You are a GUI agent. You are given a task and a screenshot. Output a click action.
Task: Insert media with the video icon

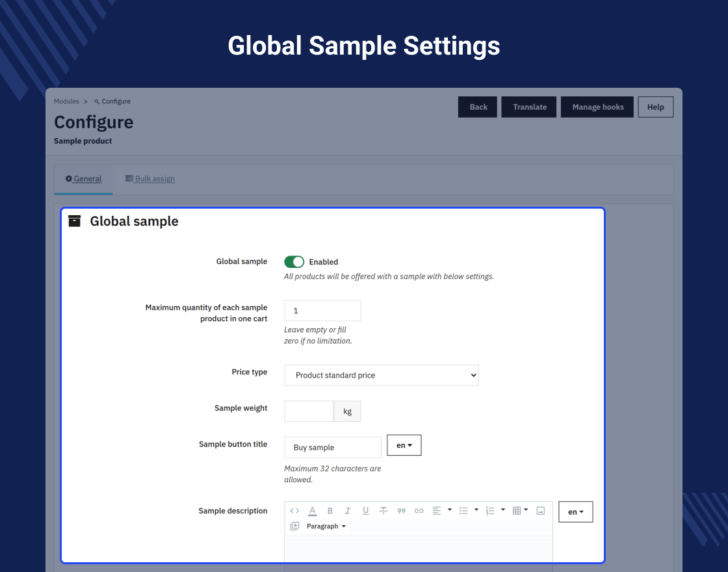294,526
